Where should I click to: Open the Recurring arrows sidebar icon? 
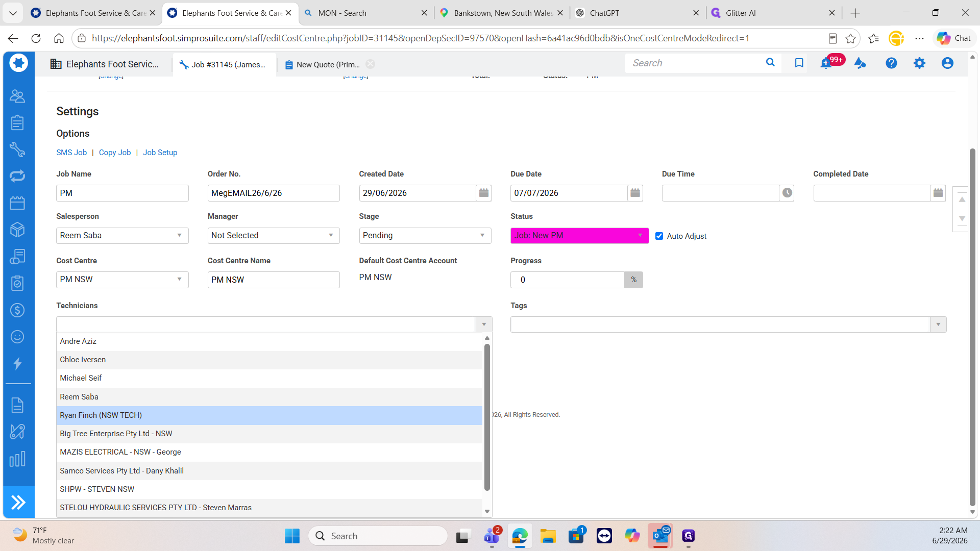[x=17, y=176]
